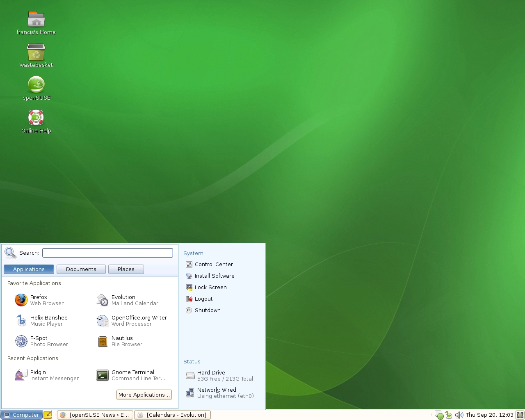Open Control Center from the System section

coord(214,264)
